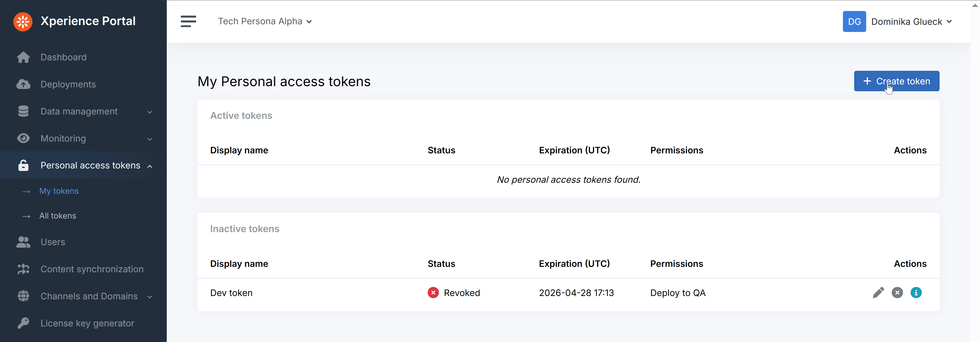Screen dimensions: 980x342
Task: Select My tokens submenu item
Action: click(x=59, y=191)
